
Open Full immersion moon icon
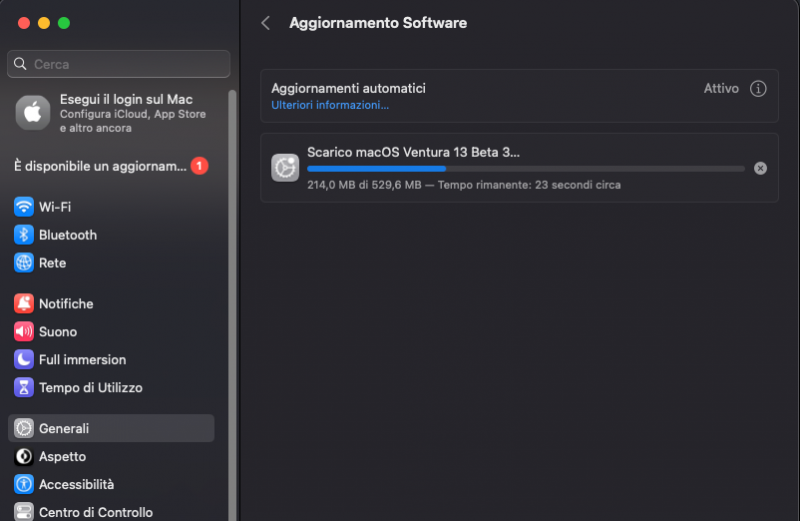pos(24,360)
